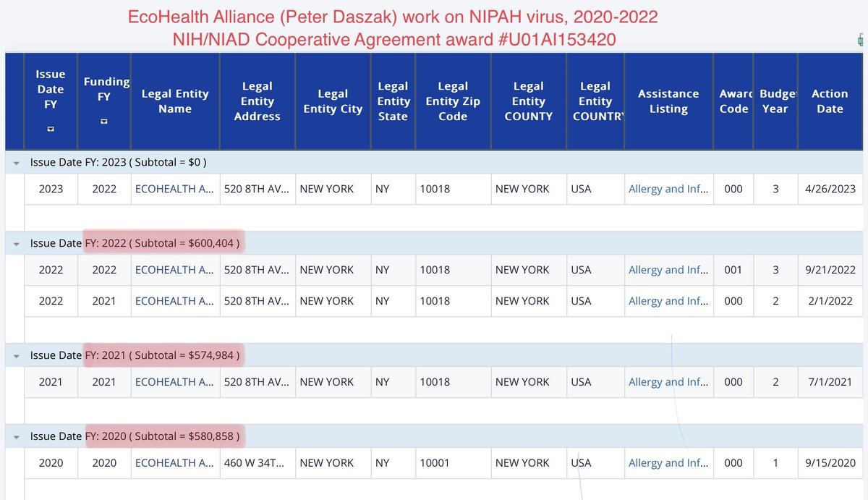The image size is (868, 500).
Task: Open ECOHEALTH link in the 2023 row
Action: pyautogui.click(x=175, y=189)
